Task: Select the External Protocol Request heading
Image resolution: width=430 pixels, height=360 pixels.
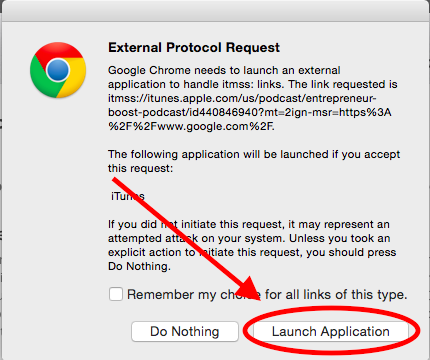Action: (x=194, y=47)
